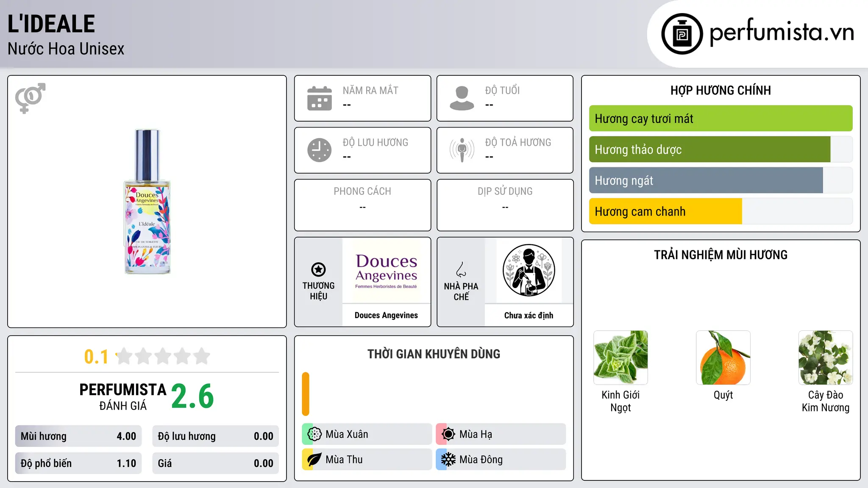Click the PHONG CÁCH label

[x=362, y=191]
